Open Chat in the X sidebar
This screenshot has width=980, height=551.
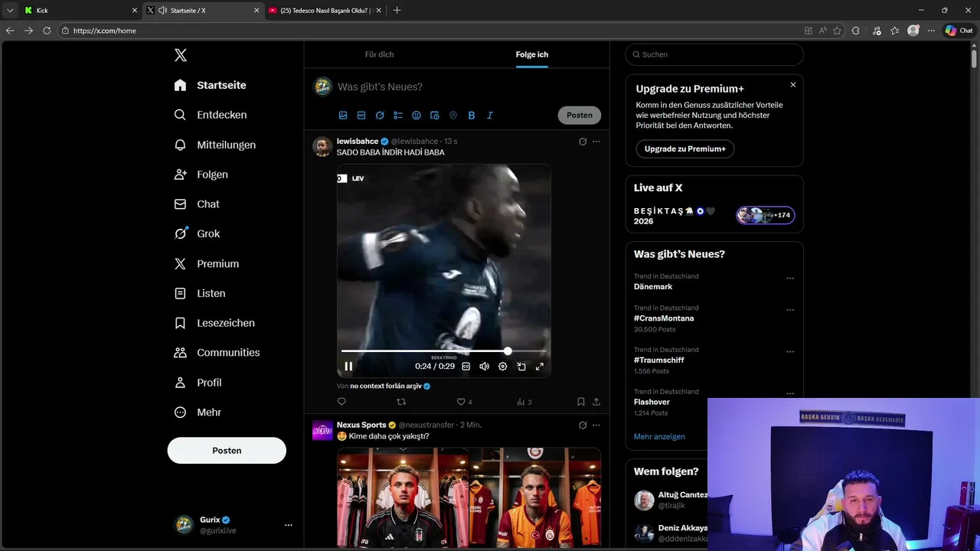tap(197, 204)
